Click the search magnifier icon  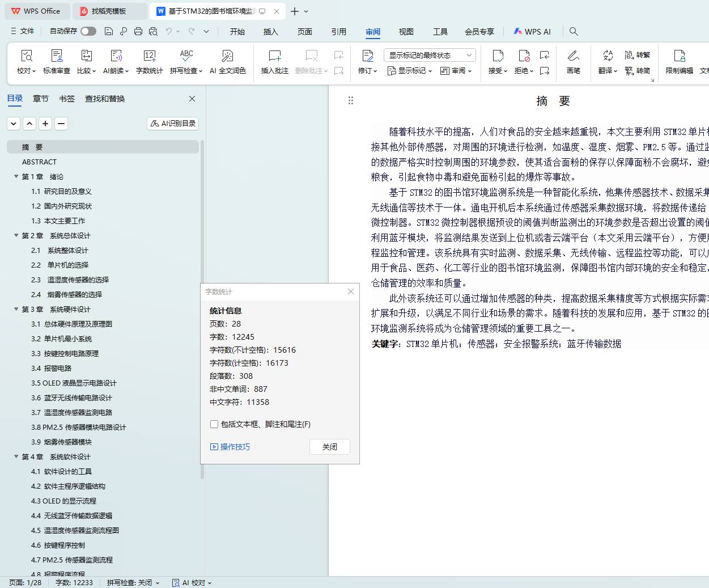[x=574, y=31]
